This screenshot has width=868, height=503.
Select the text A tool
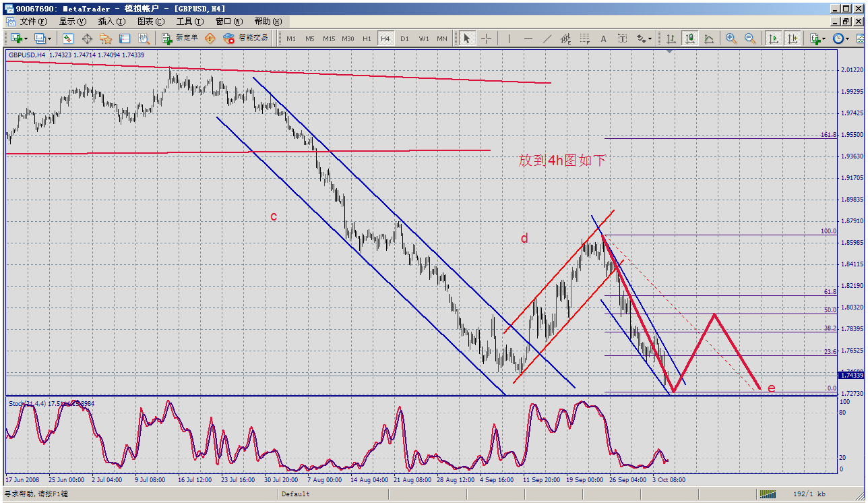tap(603, 38)
